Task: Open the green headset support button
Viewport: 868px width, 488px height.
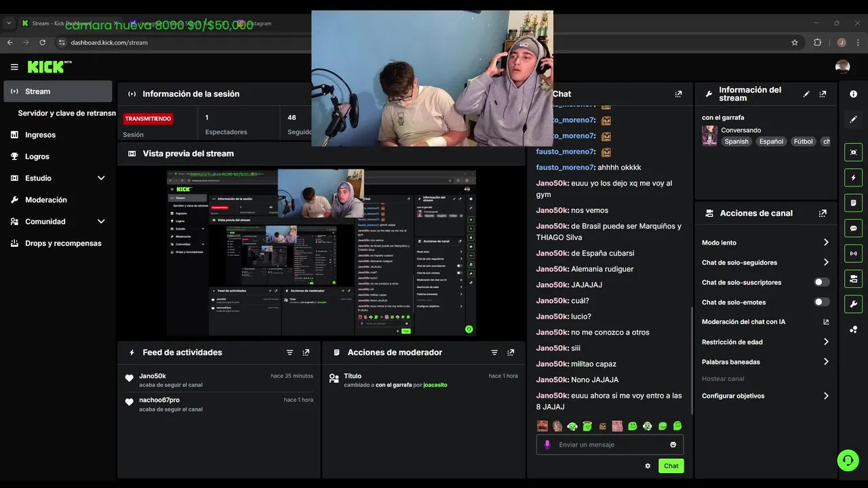Action: click(848, 460)
